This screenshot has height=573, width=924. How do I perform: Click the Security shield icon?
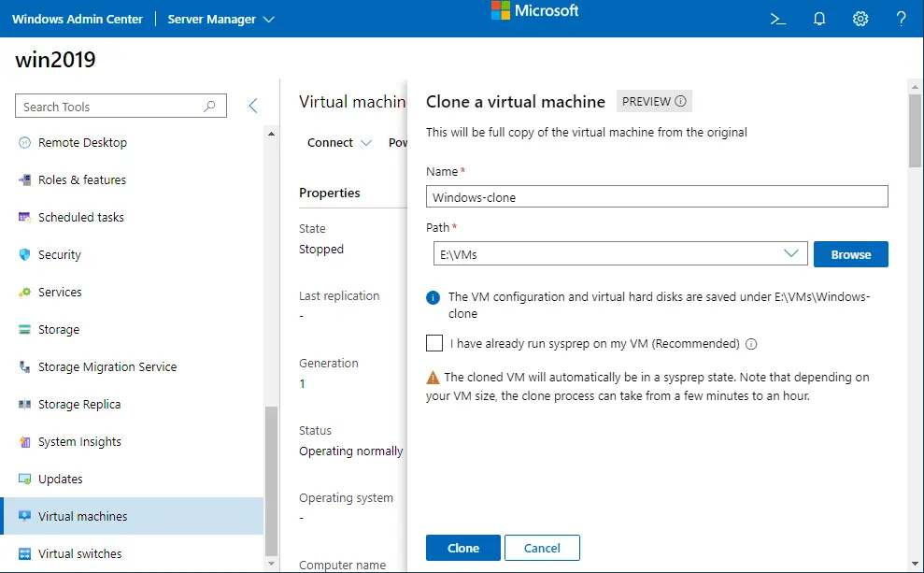click(24, 254)
